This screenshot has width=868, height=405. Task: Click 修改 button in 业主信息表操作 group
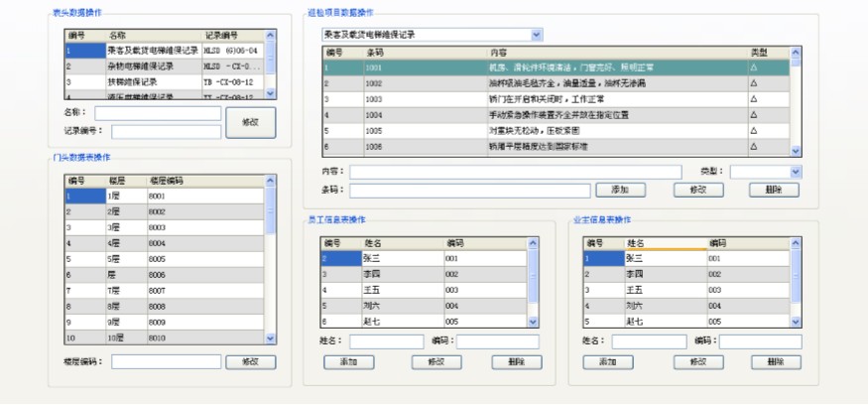[x=698, y=362]
